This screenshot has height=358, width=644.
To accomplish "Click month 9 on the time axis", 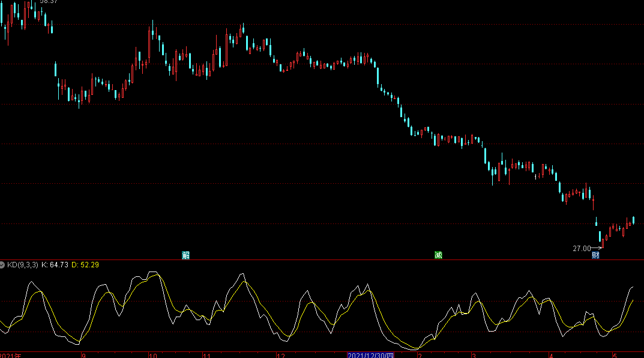I will 84,356.
